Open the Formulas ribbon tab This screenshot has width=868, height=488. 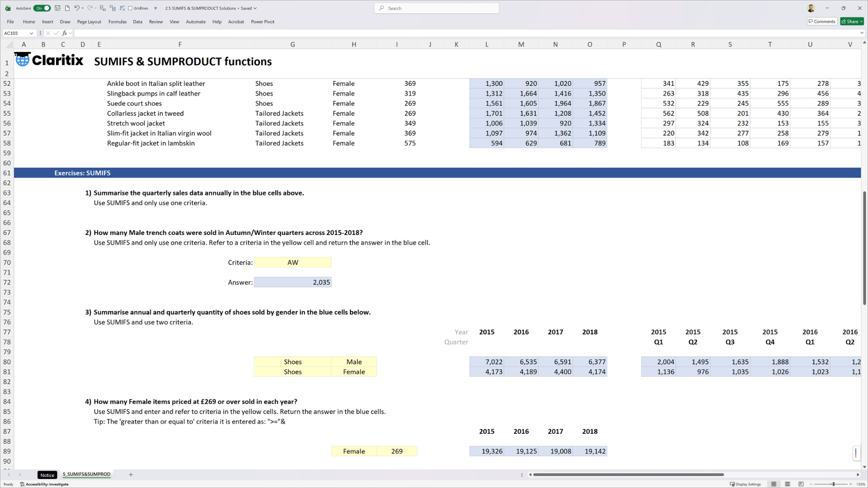(x=118, y=22)
